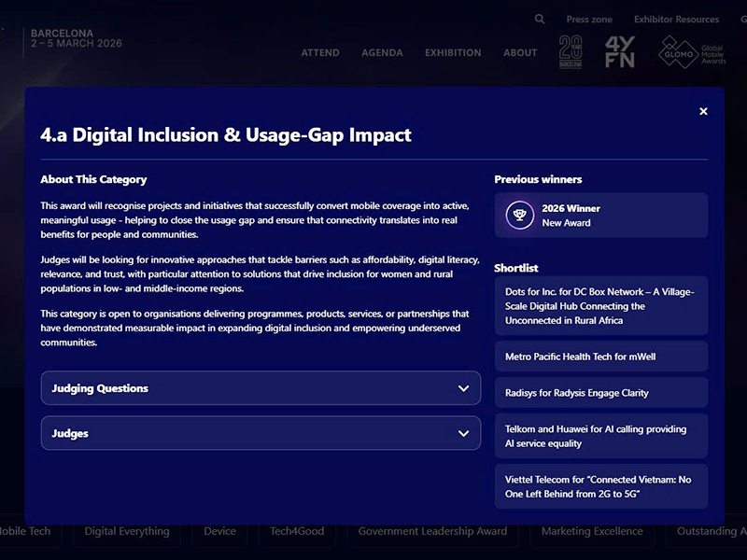Click the 4YFN logo
The width and height of the screenshot is (747, 560).
(x=620, y=52)
